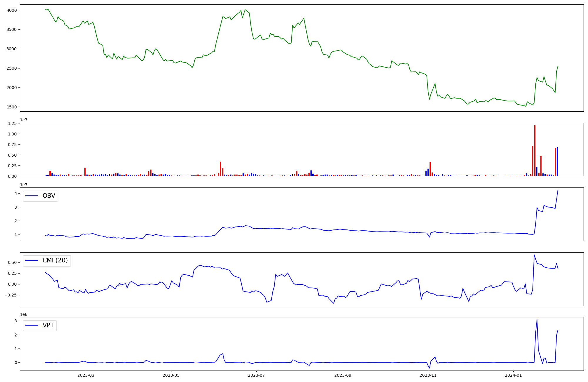
Task: Click the OBV legend label
Action: [49, 196]
